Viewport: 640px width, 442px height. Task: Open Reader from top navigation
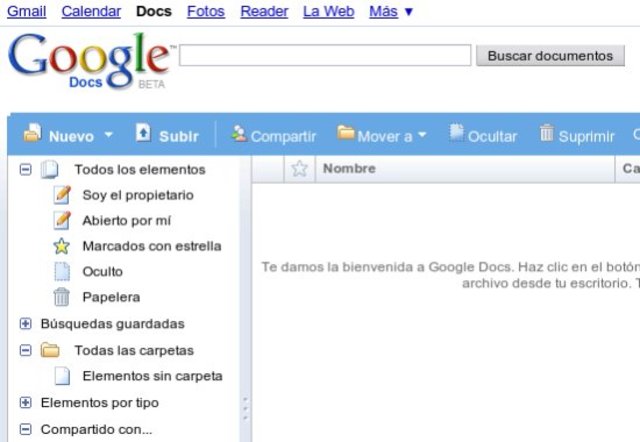[x=264, y=11]
